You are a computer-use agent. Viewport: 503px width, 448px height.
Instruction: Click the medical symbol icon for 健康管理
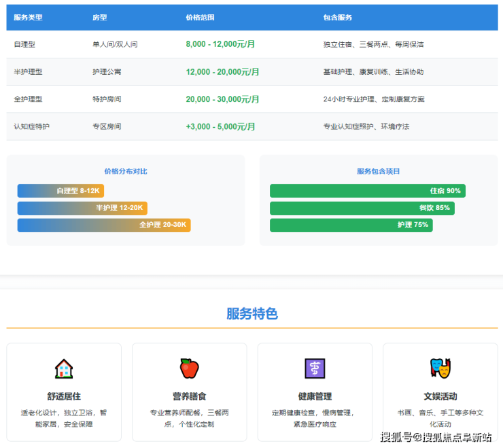click(x=315, y=368)
